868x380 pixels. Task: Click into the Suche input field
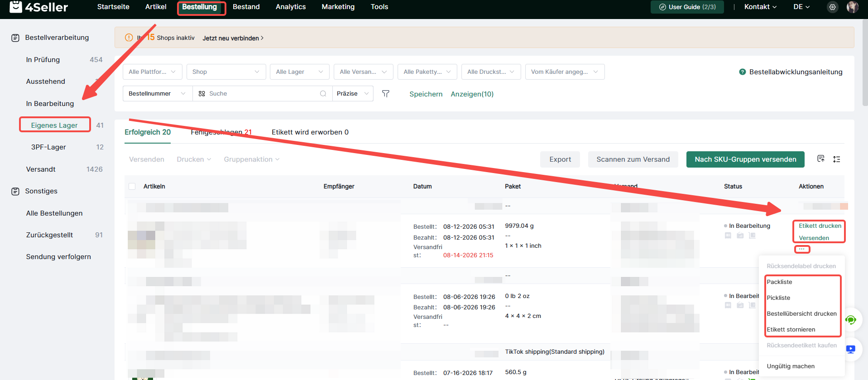263,94
